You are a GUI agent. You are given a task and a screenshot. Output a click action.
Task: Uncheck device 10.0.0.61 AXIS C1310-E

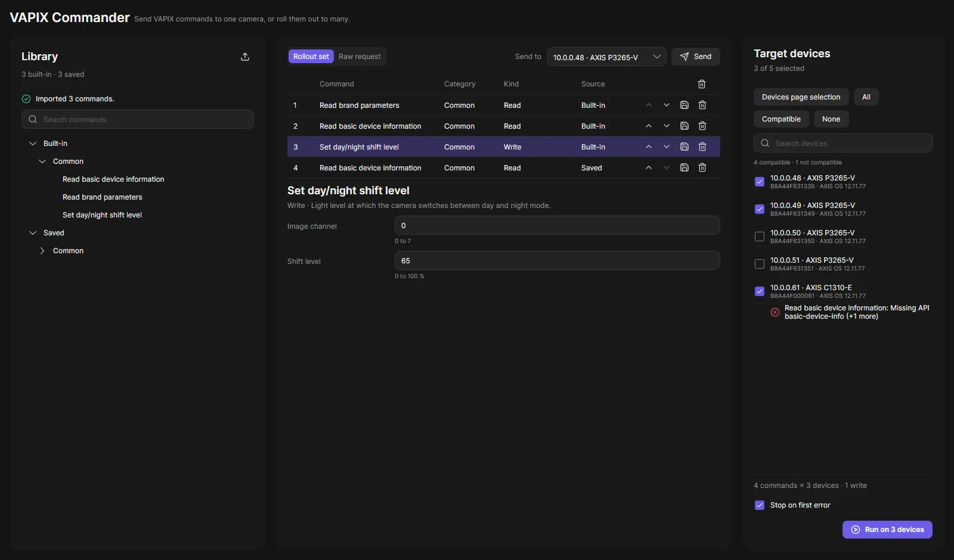(x=760, y=291)
